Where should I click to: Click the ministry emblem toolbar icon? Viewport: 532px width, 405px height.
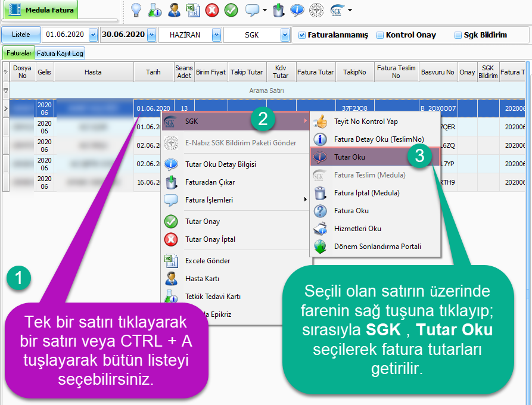316,10
